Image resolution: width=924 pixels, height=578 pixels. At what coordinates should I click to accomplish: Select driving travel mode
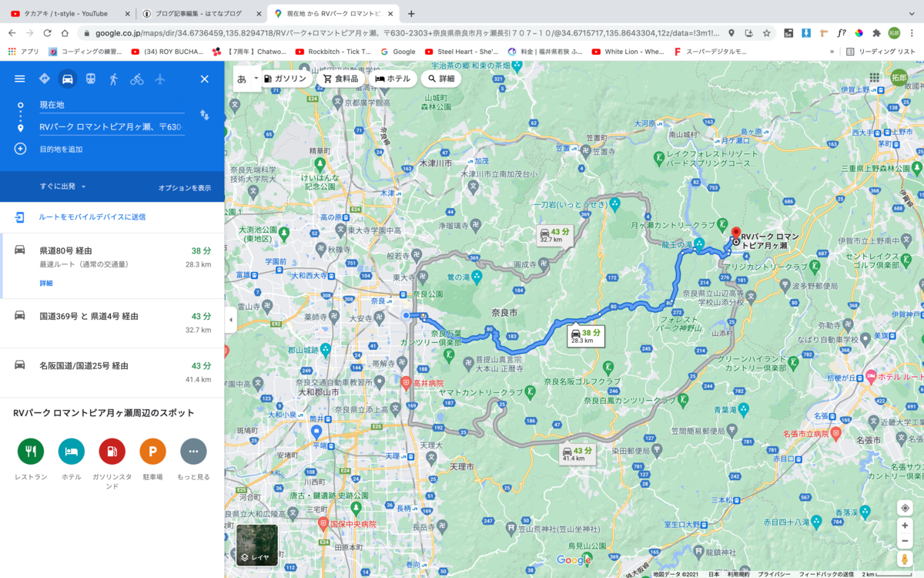pos(68,79)
